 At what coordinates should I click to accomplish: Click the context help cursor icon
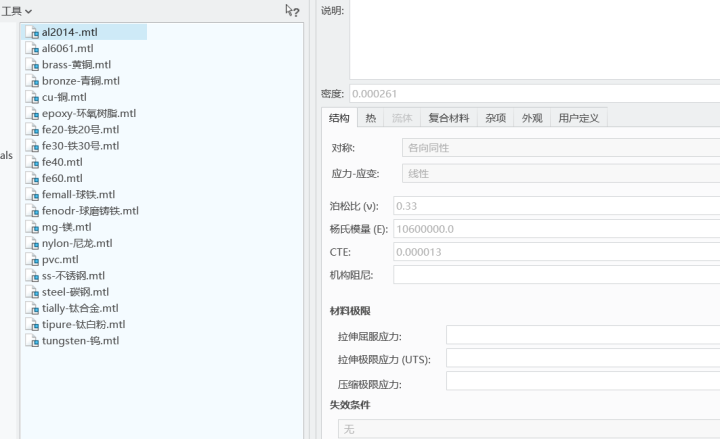(x=292, y=10)
